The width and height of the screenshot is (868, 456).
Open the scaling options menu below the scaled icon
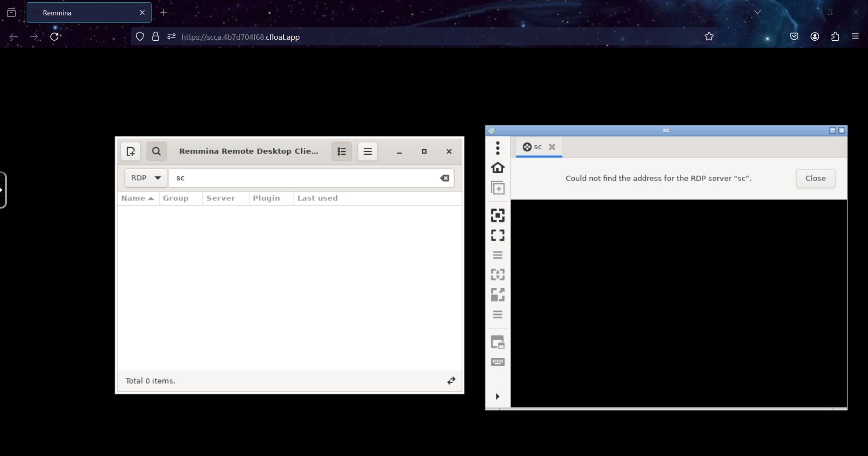[x=498, y=314]
